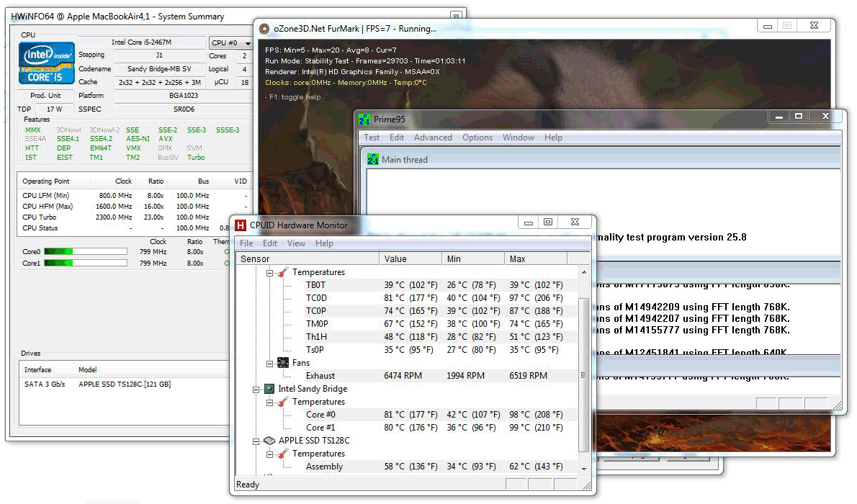Click the 6474 RPM Exhaust fan value
857x504 pixels.
403,376
